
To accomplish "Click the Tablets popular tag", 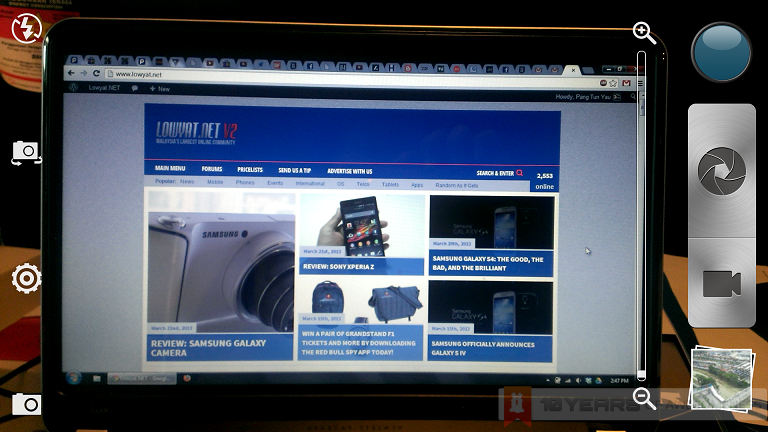I will tap(390, 184).
